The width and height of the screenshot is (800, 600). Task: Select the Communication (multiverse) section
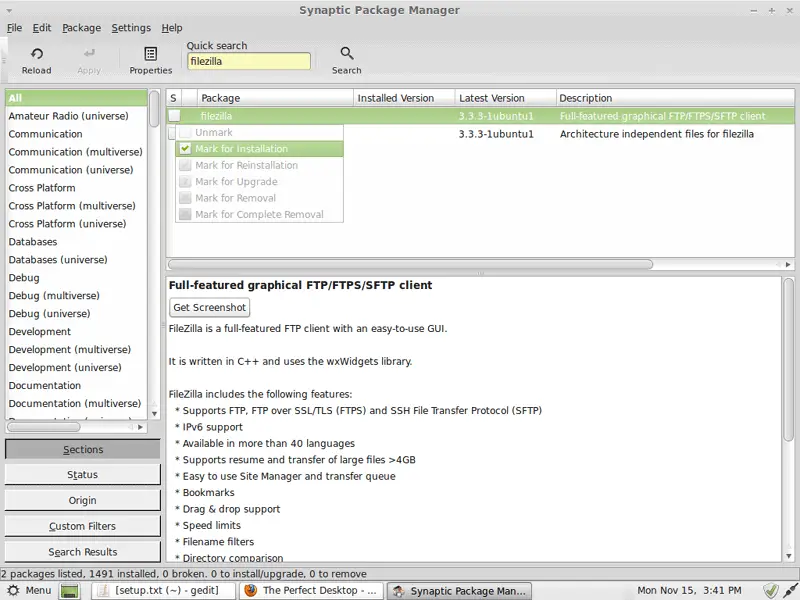77,152
